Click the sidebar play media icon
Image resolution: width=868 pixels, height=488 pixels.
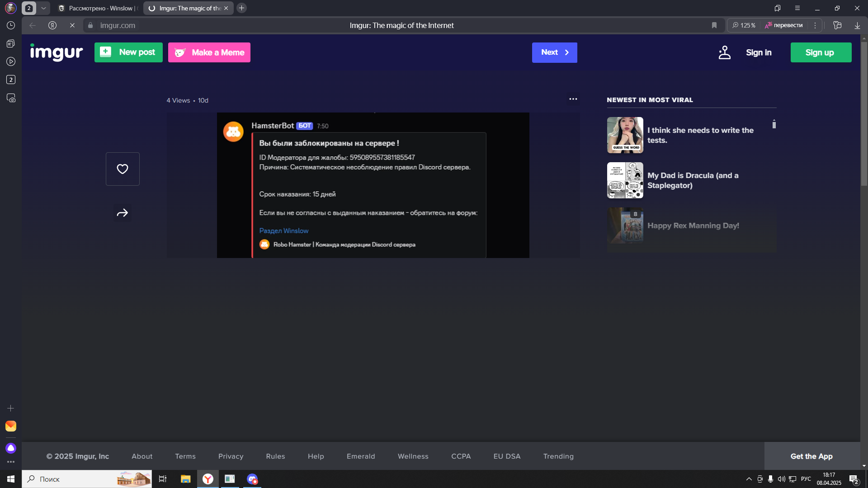[11, 61]
